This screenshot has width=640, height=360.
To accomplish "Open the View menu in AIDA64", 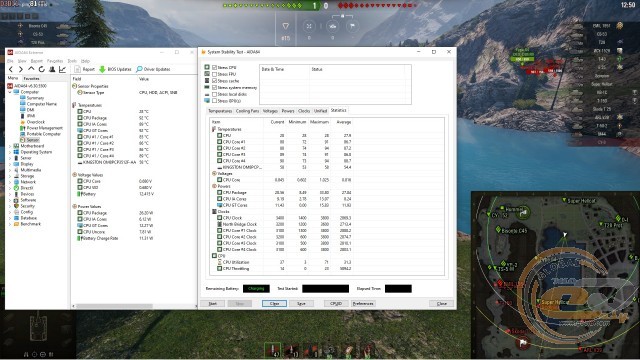I will point(22,61).
